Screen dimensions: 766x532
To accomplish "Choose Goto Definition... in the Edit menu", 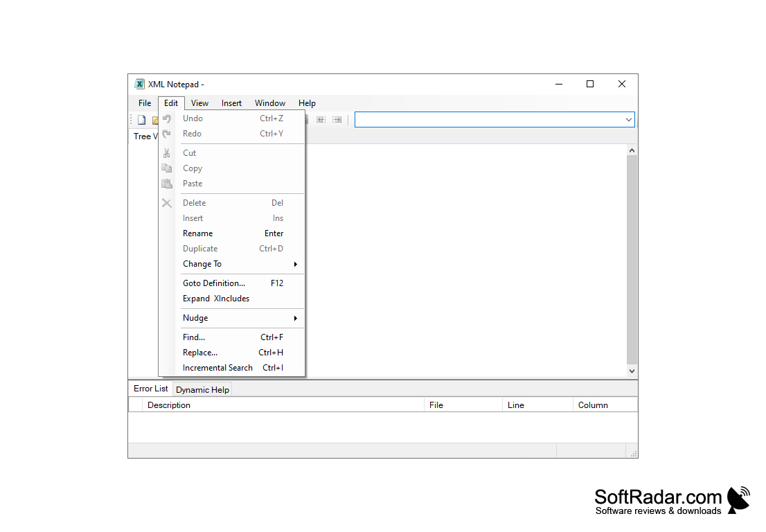I will pos(232,283).
